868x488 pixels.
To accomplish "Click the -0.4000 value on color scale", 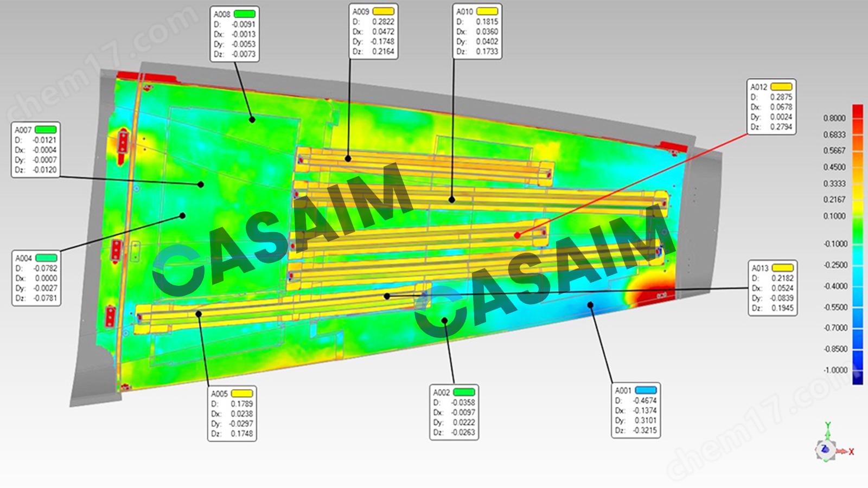I will pyautogui.click(x=835, y=286).
